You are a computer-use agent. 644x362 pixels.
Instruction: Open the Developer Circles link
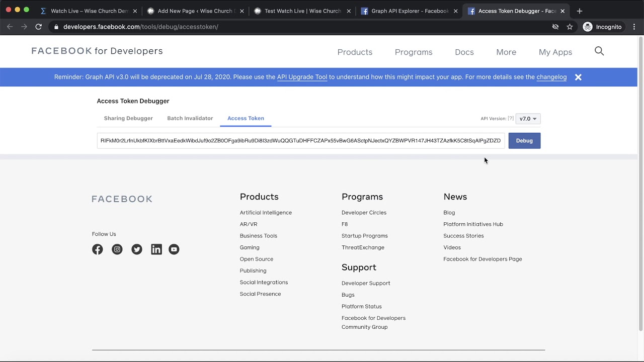coord(364,213)
